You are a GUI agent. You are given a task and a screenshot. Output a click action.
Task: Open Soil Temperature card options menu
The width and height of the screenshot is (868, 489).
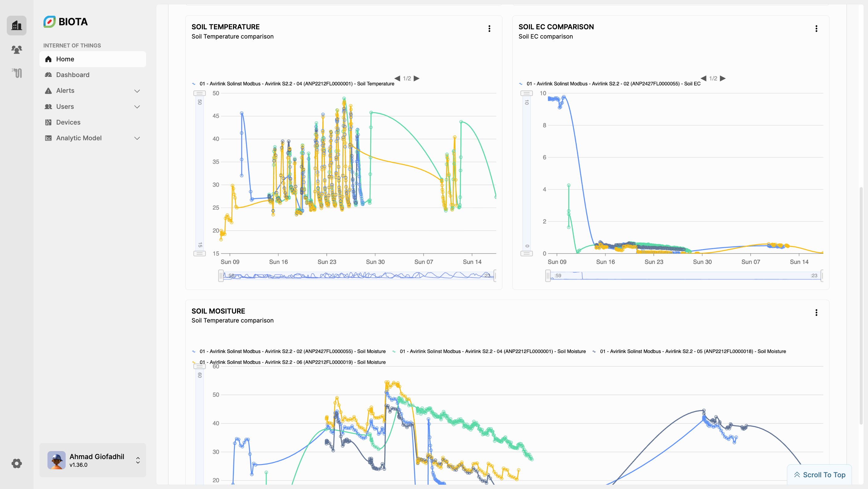click(489, 29)
